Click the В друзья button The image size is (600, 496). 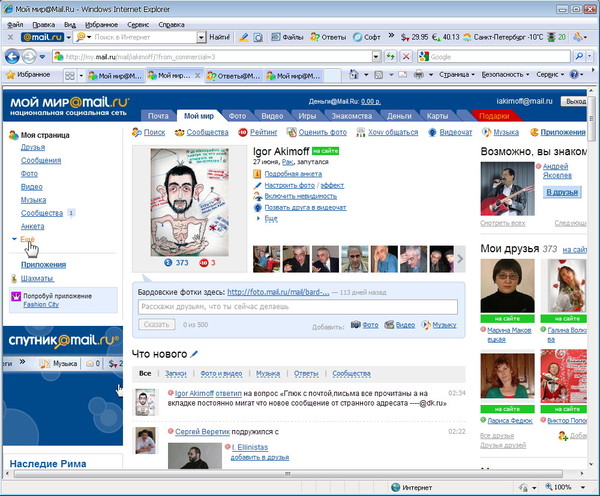tap(562, 192)
